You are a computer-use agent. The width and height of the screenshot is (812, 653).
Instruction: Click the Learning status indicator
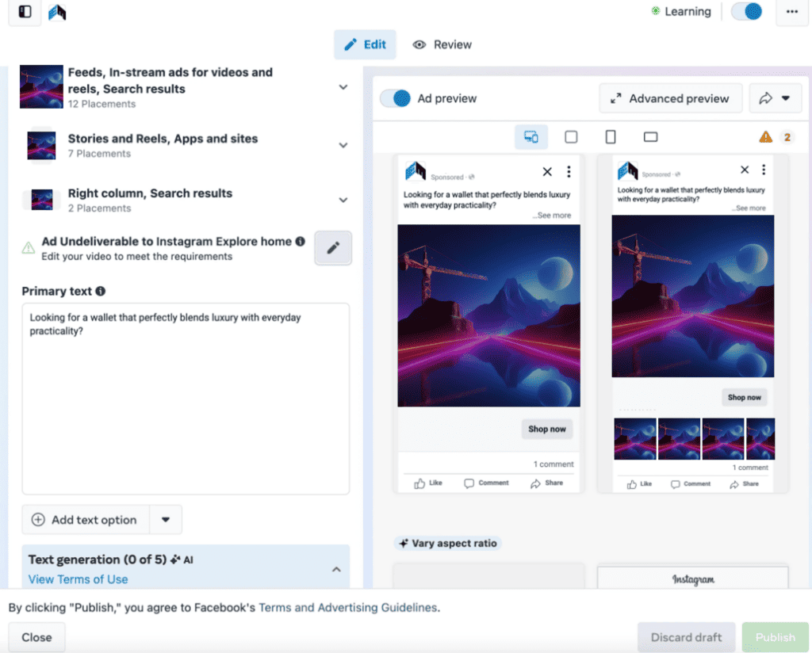[681, 11]
